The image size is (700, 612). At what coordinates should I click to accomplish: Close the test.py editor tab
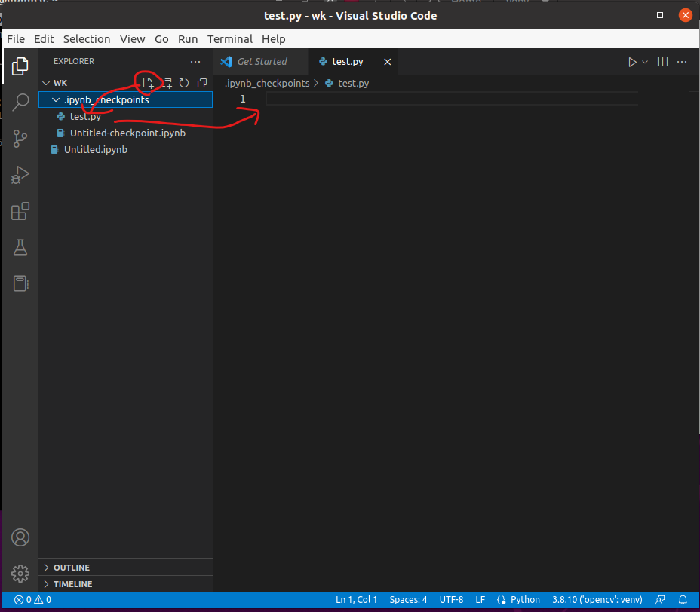tap(388, 62)
